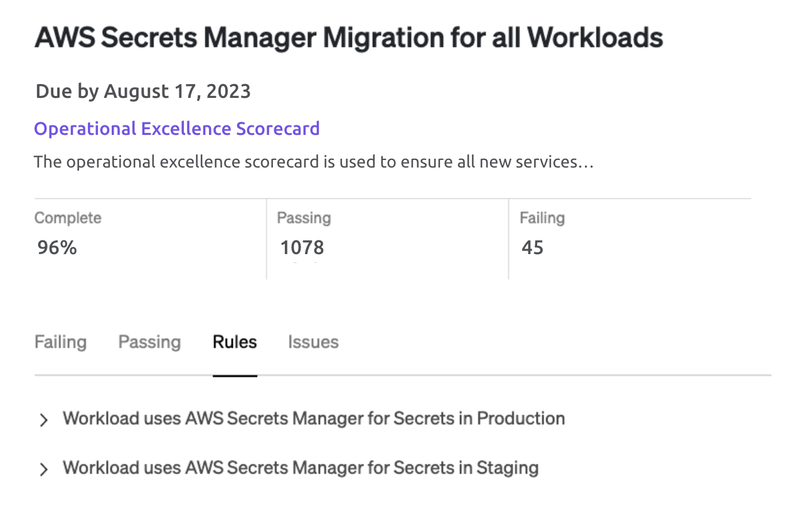Click the 1078 passing count
The height and width of the screenshot is (512, 812).
pyautogui.click(x=302, y=248)
